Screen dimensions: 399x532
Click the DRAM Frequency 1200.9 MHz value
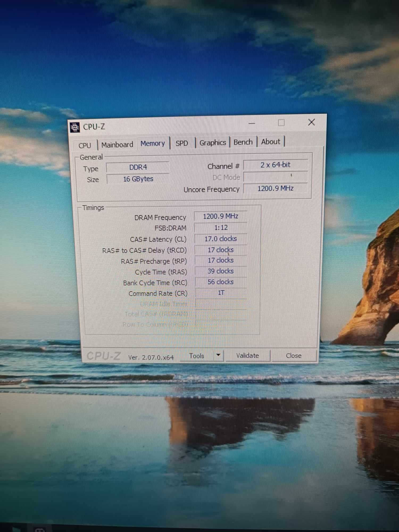[221, 217]
